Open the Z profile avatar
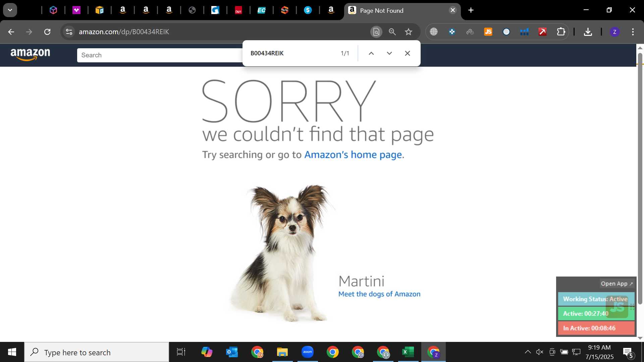Image resolution: width=644 pixels, height=362 pixels. [614, 32]
